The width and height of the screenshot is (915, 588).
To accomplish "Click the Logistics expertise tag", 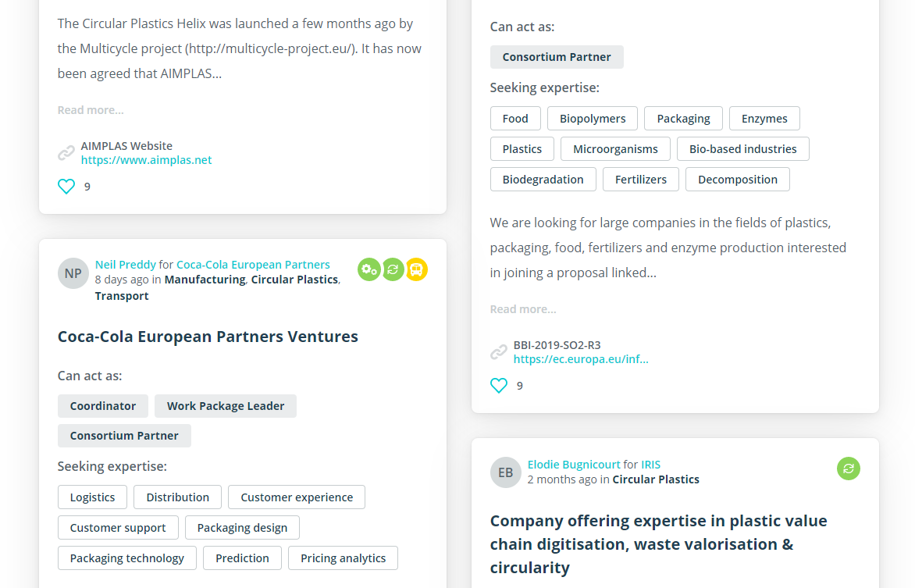I will (x=92, y=497).
